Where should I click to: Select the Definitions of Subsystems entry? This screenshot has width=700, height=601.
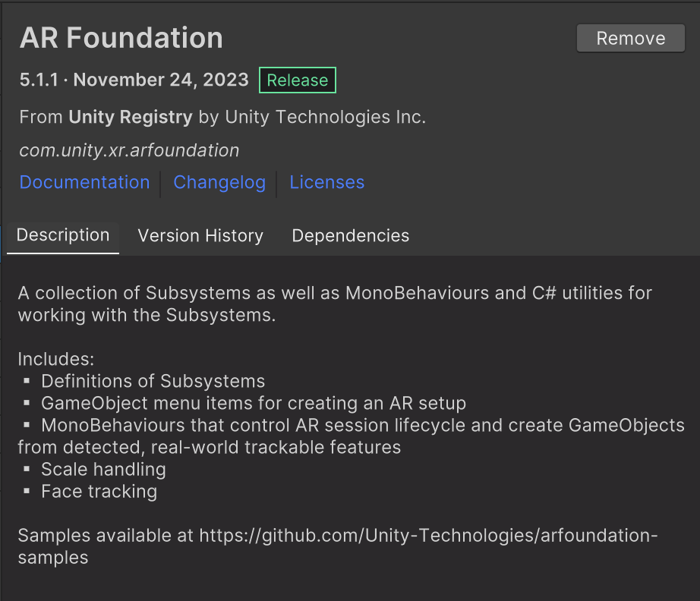click(x=153, y=381)
